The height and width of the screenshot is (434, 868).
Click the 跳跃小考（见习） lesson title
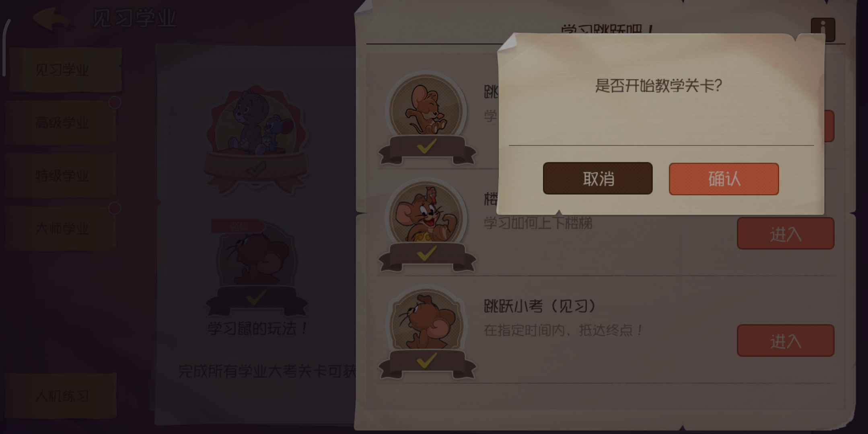click(x=540, y=306)
